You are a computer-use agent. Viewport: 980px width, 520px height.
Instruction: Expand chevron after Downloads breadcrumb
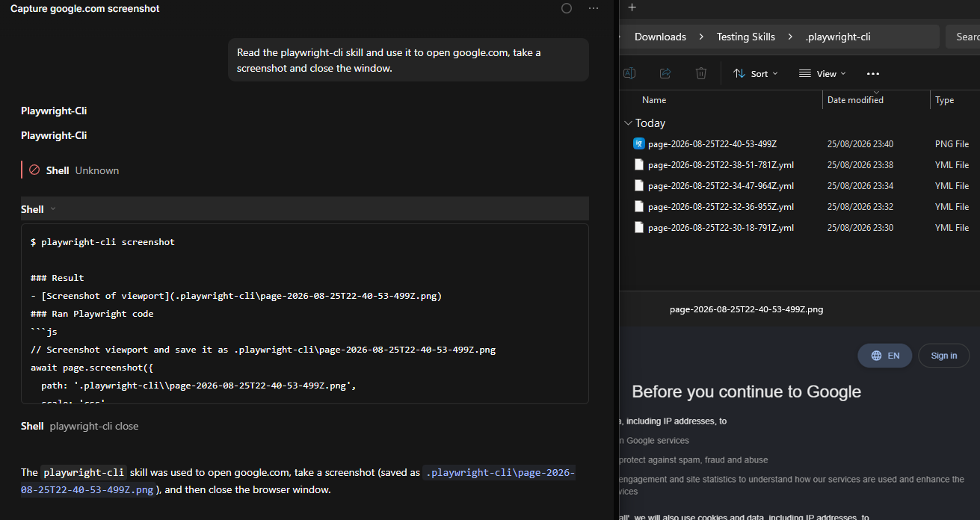(702, 37)
